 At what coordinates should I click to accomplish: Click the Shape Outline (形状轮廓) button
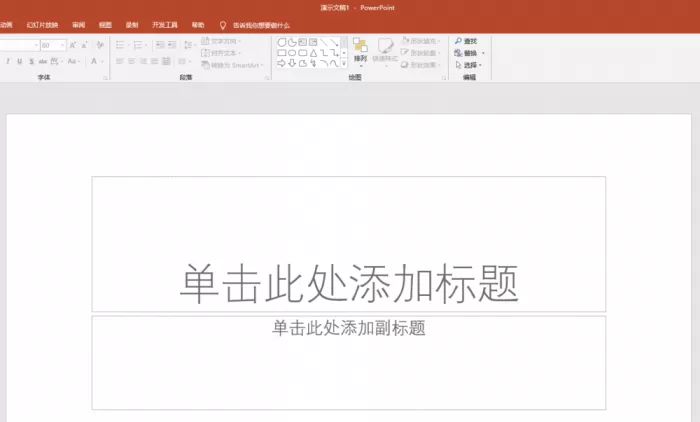(x=420, y=53)
